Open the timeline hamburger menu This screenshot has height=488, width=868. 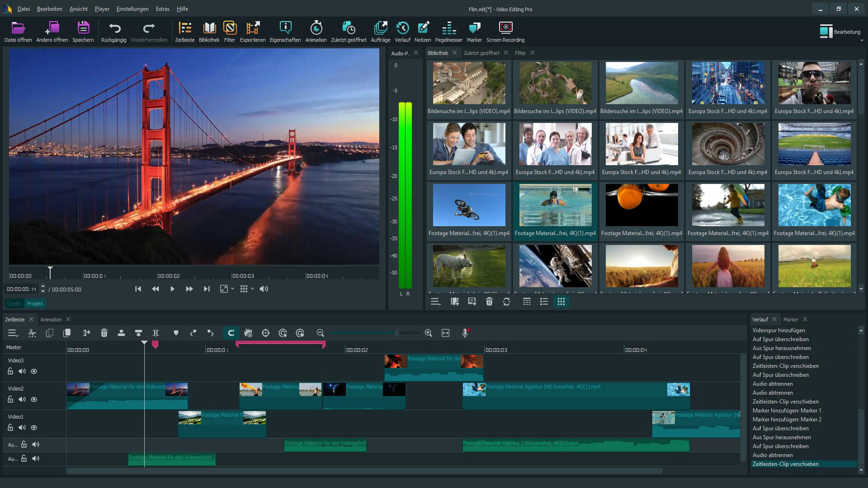click(13, 333)
